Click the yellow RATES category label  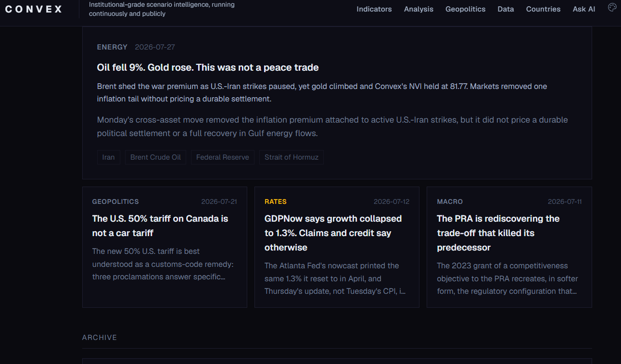pyautogui.click(x=276, y=201)
